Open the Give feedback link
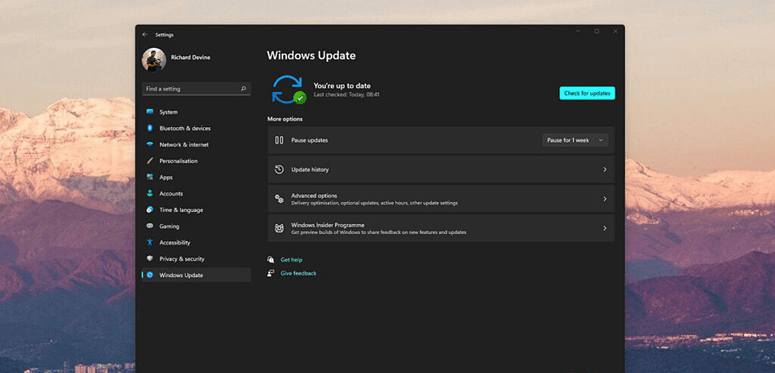Image resolution: width=775 pixels, height=373 pixels. click(298, 273)
